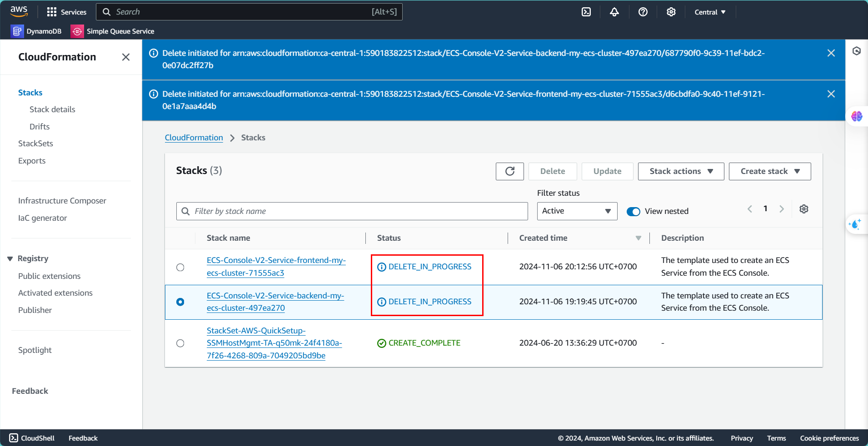This screenshot has width=868, height=446.
Task: Open IaC generator
Action: coord(42,218)
